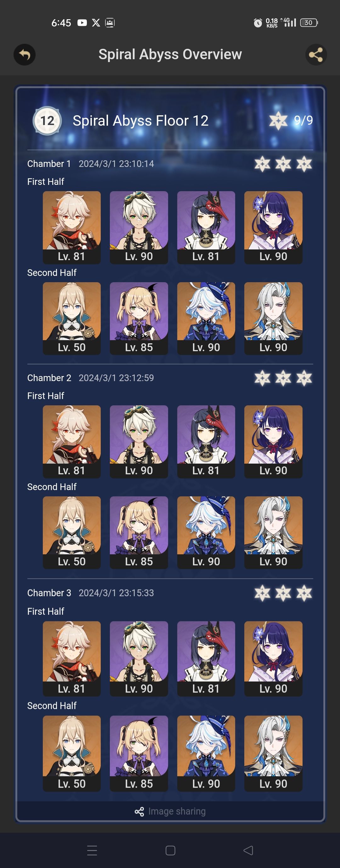340x868 pixels.
Task: Open the share icon at top right
Action: tap(316, 54)
